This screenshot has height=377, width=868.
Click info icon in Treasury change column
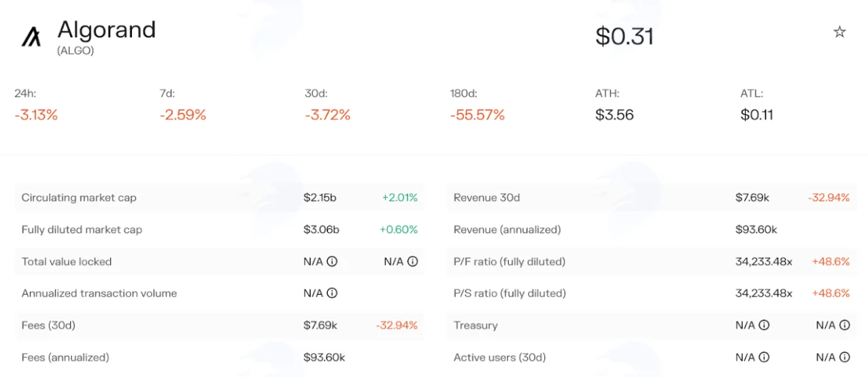[x=844, y=325]
